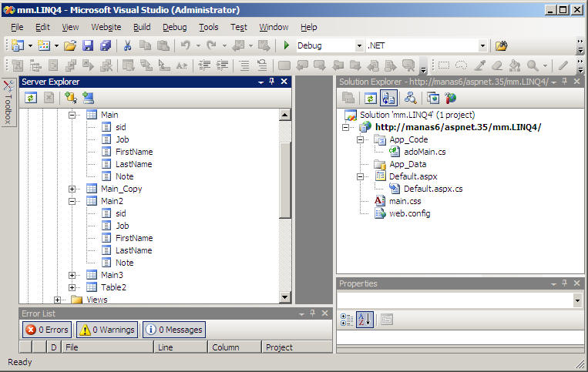The image size is (588, 372).
Task: Open the .NET platform dropdown
Action: point(482,45)
